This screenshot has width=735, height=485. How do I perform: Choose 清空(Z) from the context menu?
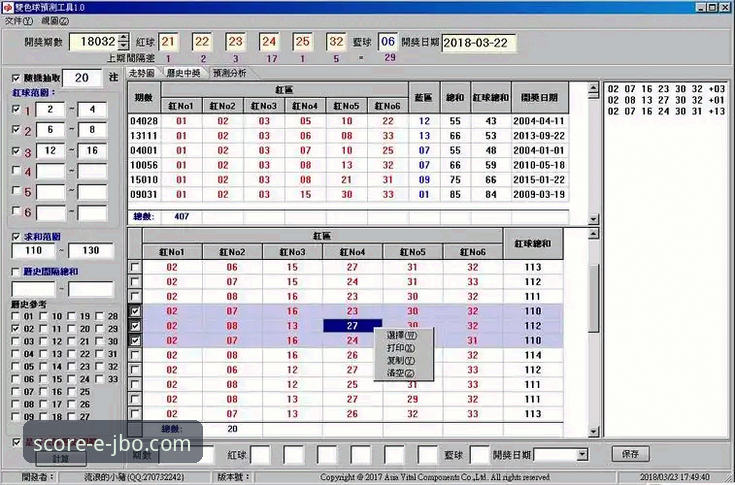402,373
